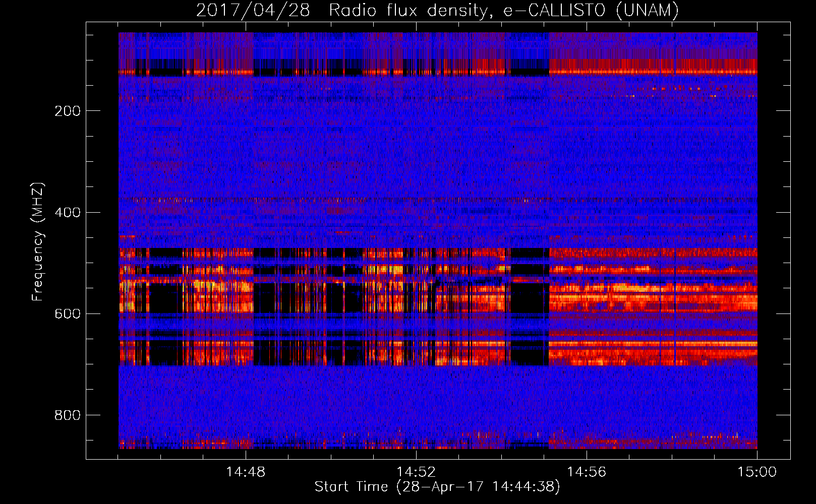The height and width of the screenshot is (504, 816).
Task: Click the 14:56 time tick label
Action: click(587, 472)
